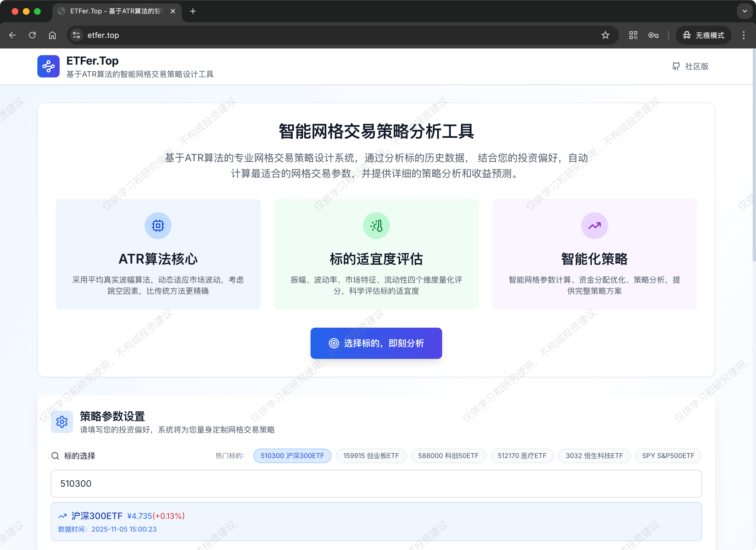
Task: Select the 159915 创业板ETF hot tag
Action: coord(371,456)
